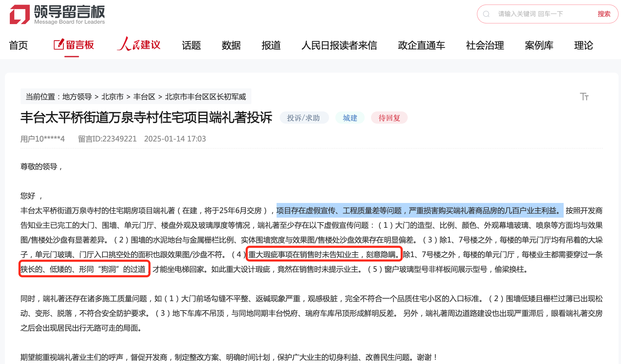Click the 投诉/求助 tag
Viewport: 621px width, 364px height.
(304, 118)
